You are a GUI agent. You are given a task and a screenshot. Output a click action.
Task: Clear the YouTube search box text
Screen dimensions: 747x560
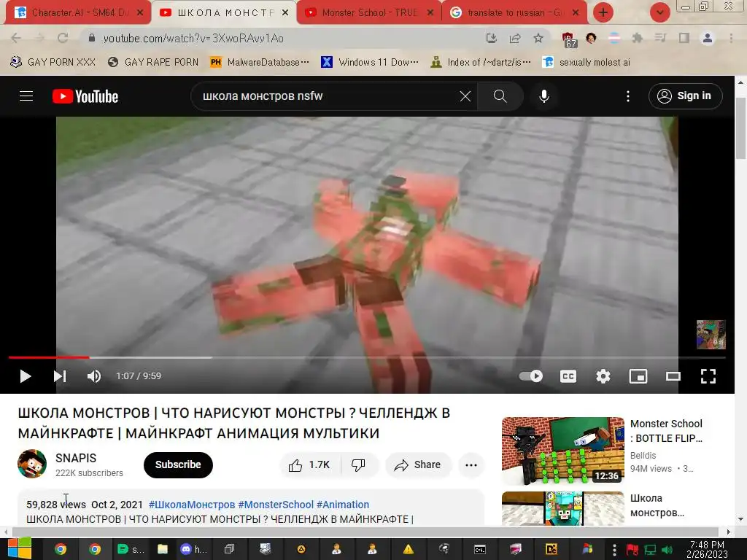tap(465, 96)
